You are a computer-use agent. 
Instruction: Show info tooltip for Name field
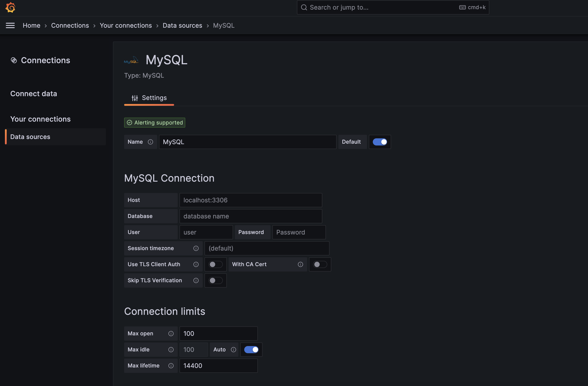tap(150, 142)
